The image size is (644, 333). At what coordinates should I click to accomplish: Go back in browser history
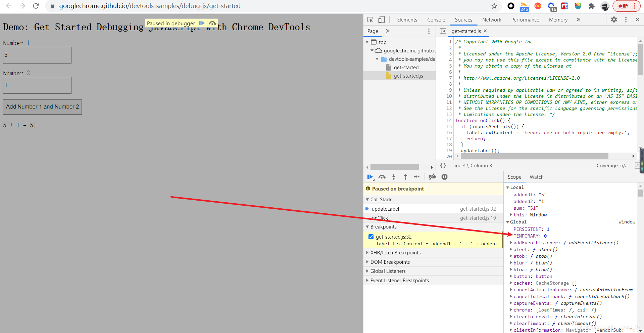pyautogui.click(x=9, y=6)
